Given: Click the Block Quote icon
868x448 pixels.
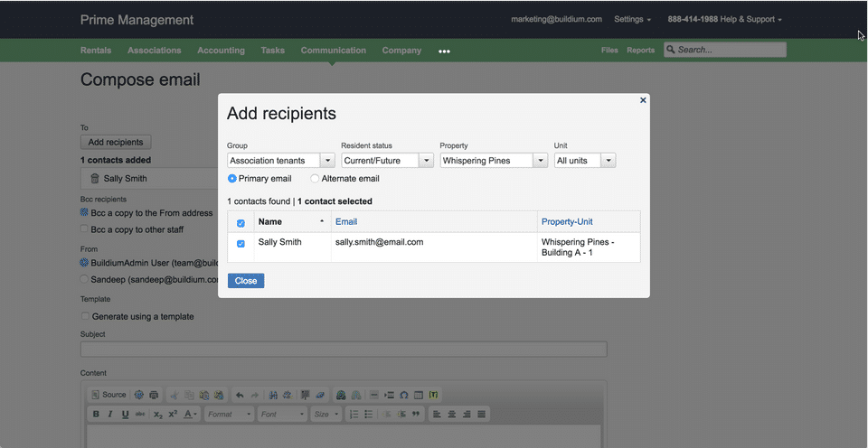Looking at the screenshot, I should [416, 415].
